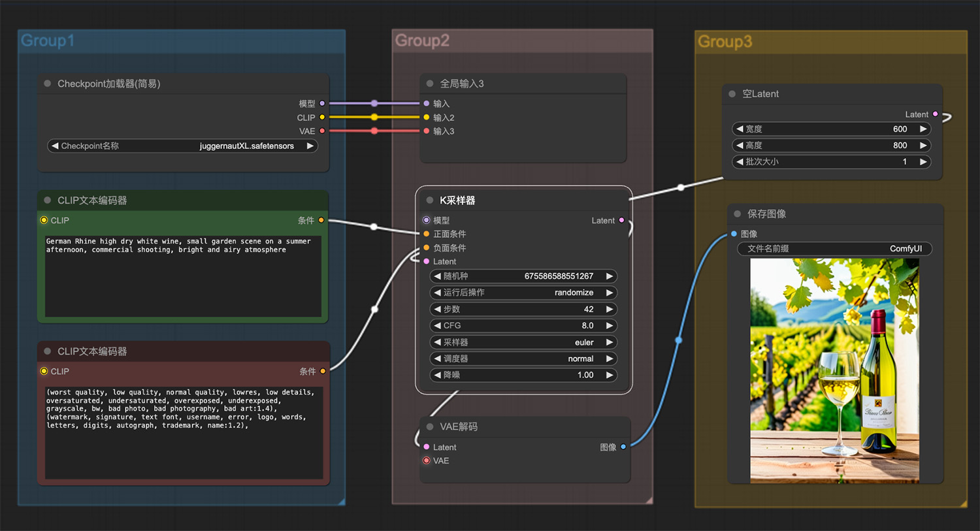
Task: Increase 降噪 value with right arrow
Action: click(610, 375)
